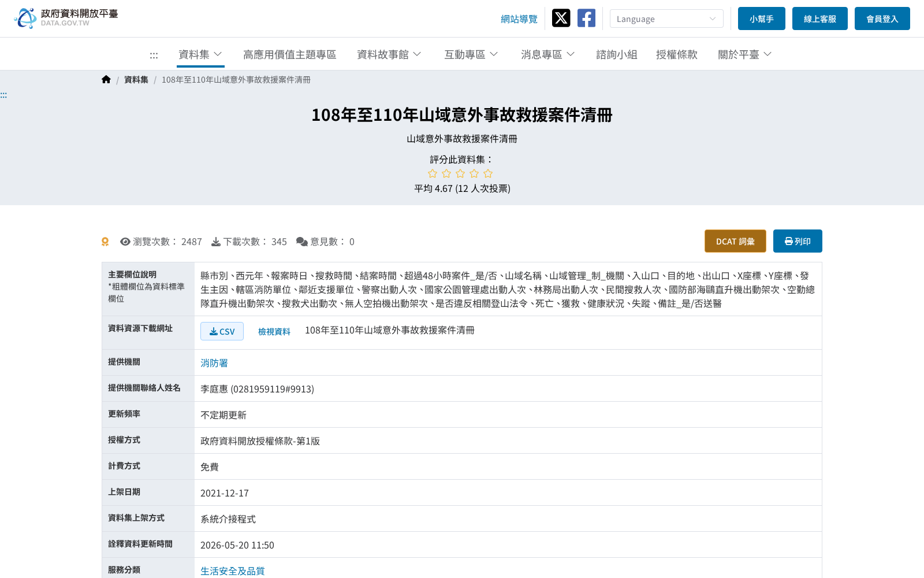Rate dataset with third star
The image size is (924, 578).
[x=460, y=173]
